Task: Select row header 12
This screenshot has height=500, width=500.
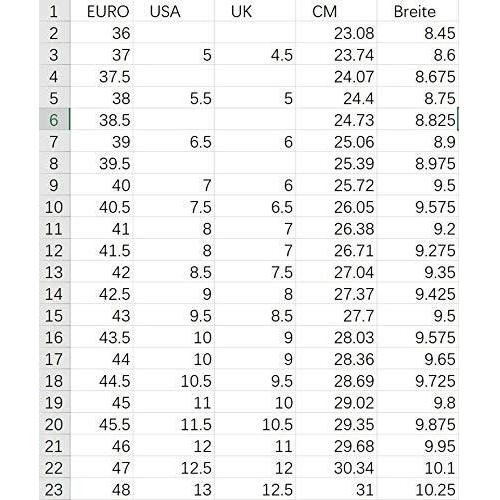Action: point(54,250)
